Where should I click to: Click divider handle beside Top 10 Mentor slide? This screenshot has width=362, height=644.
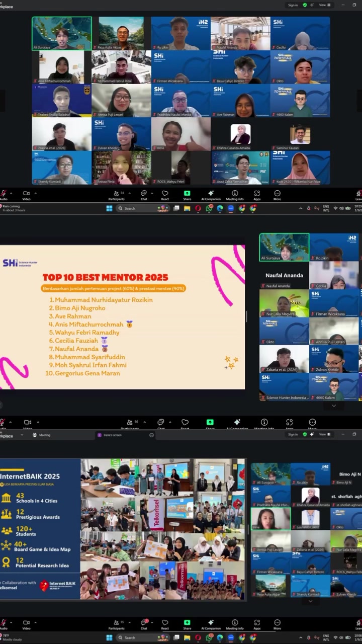[246, 316]
